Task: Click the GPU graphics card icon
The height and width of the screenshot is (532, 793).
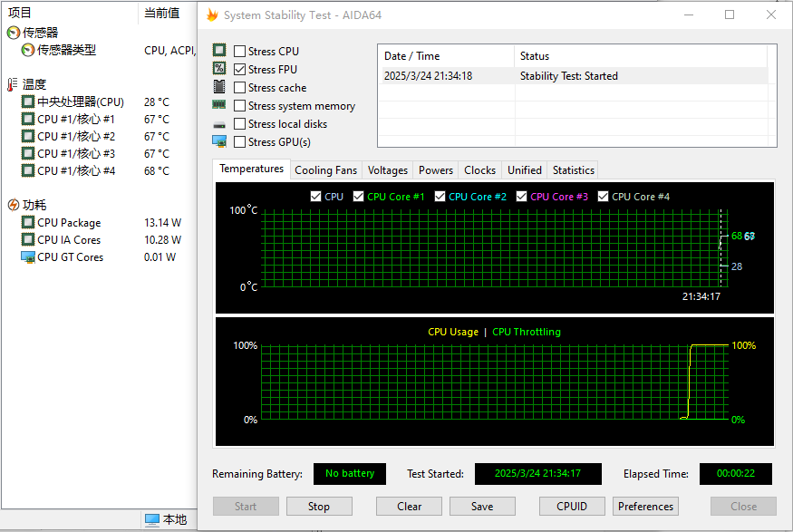Action: point(218,141)
